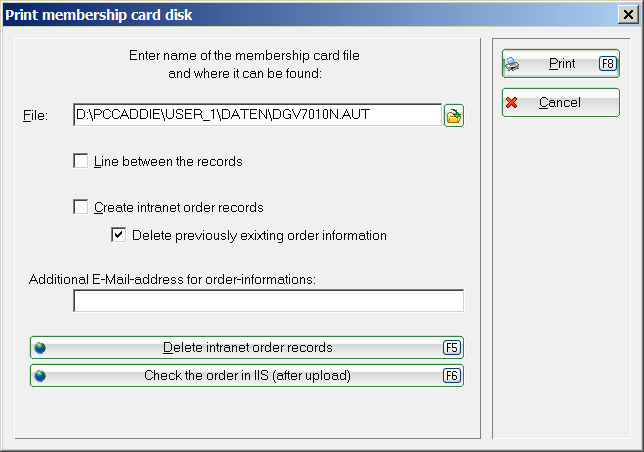Image resolution: width=644 pixels, height=452 pixels.
Task: Close the Print membership card disk window
Action: coord(628,15)
